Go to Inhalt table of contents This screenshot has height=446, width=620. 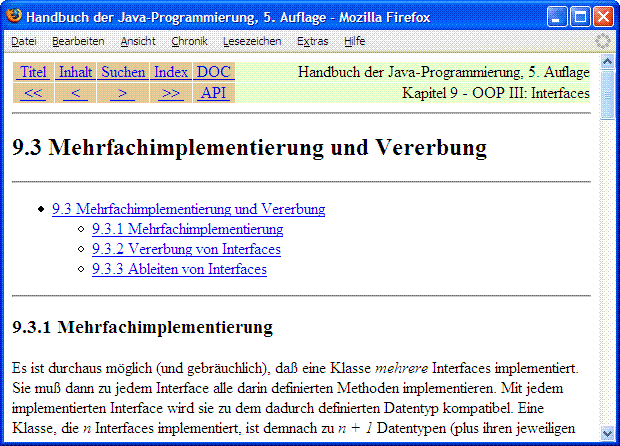[75, 72]
